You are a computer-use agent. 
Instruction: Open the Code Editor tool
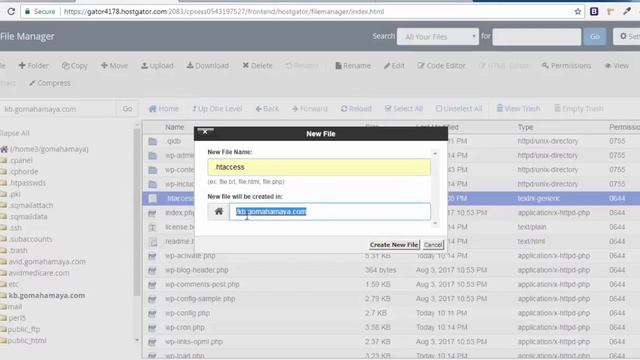441,66
